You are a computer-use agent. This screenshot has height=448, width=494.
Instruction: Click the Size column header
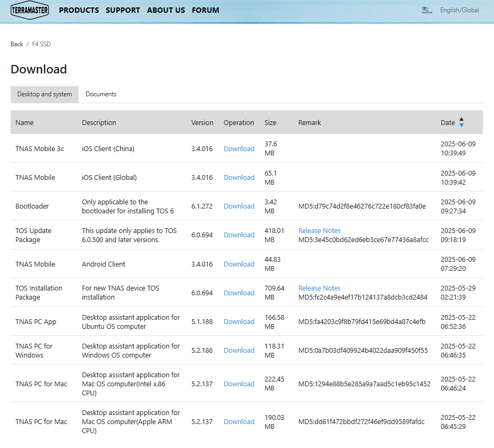pyautogui.click(x=270, y=122)
